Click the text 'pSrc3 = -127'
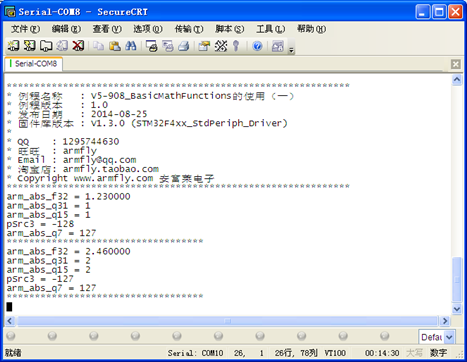The height and width of the screenshot is (362, 467). 40,279
